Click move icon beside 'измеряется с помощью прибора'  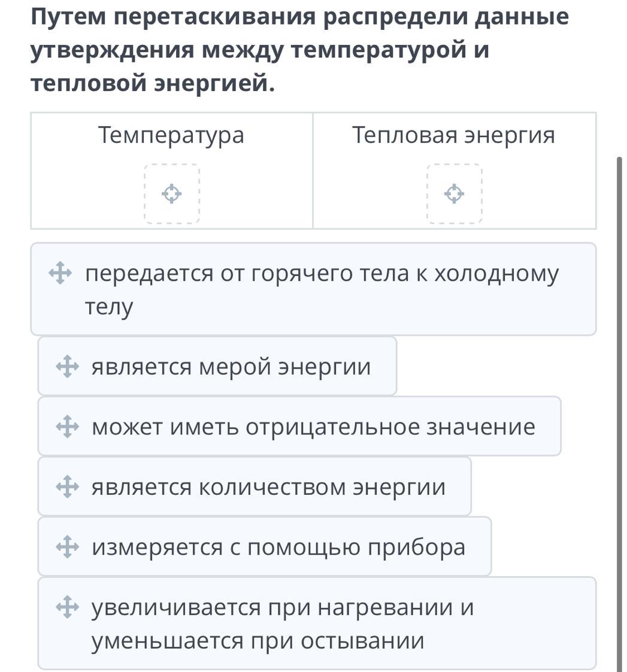click(66, 548)
